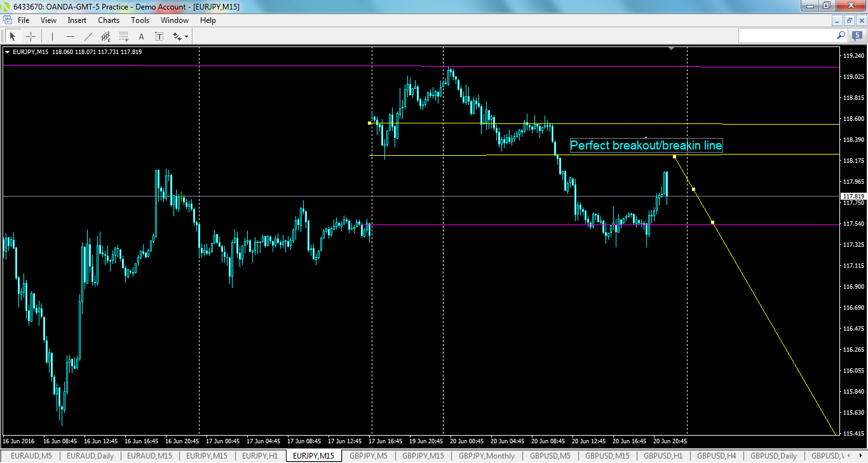
Task: Select the Trendline drawing tool
Action: click(x=88, y=36)
